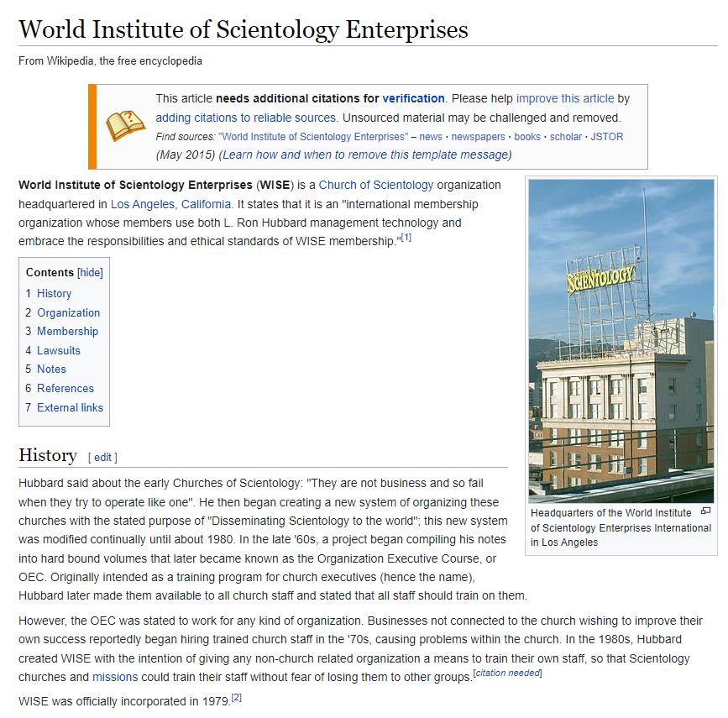
Task: Open the Church of Scientology article link
Action: [376, 185]
